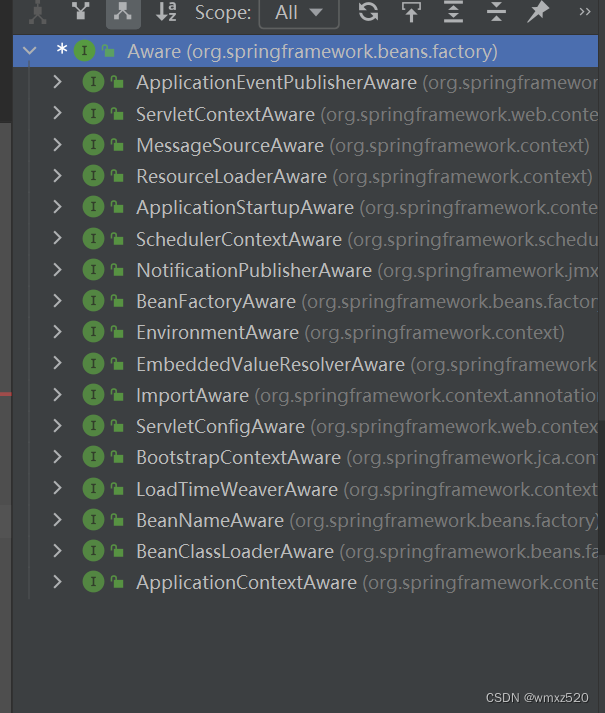
Task: Expand NotificationPublisherAware node
Action: pos(57,270)
